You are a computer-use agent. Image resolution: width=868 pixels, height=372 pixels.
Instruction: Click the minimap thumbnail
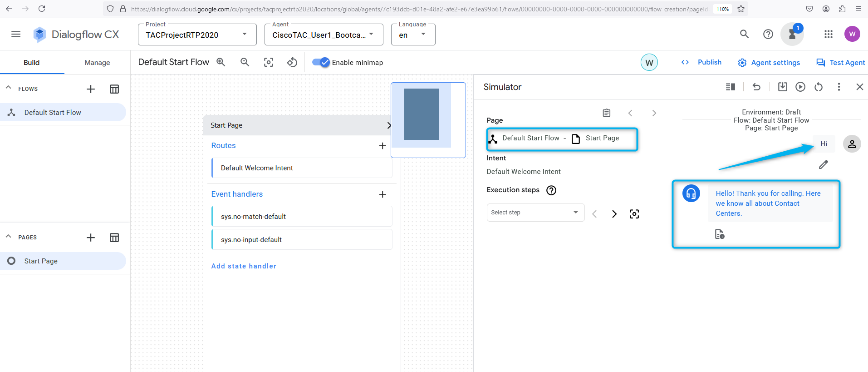click(428, 120)
